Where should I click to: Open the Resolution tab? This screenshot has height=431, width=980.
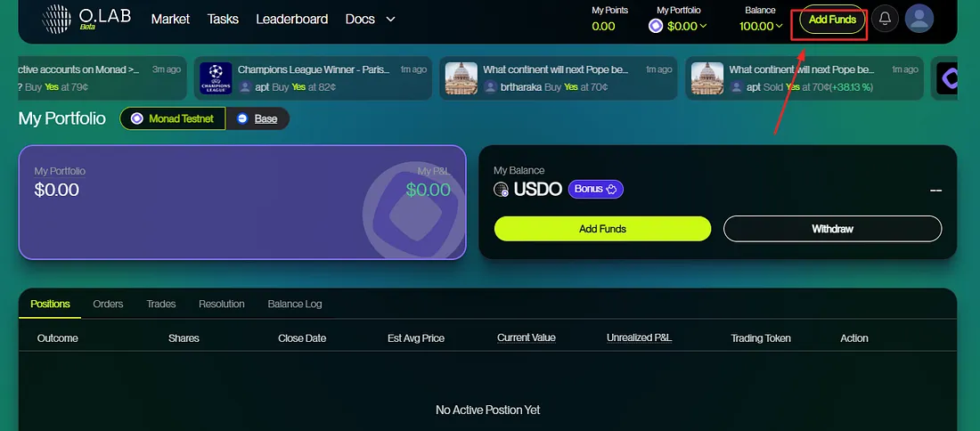[x=221, y=304]
